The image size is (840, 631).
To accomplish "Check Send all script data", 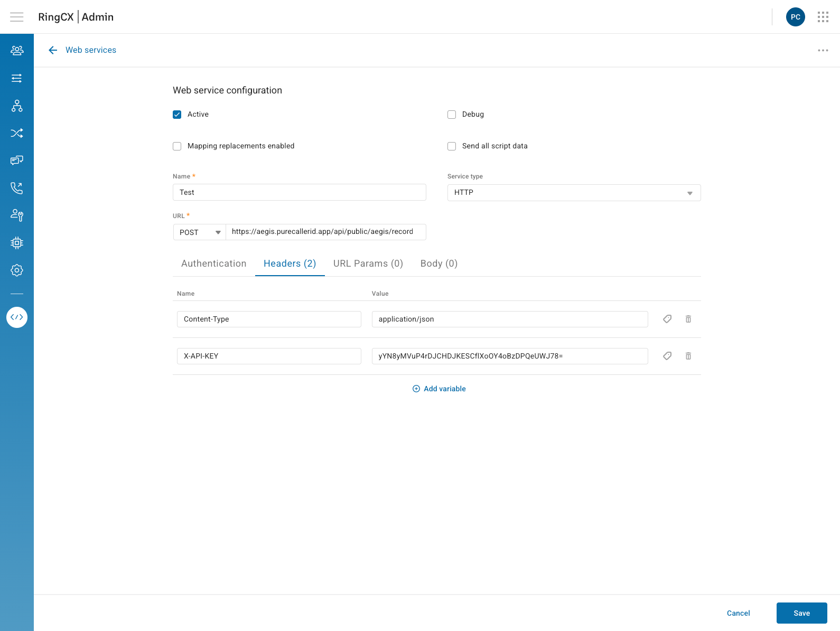I will (x=452, y=146).
